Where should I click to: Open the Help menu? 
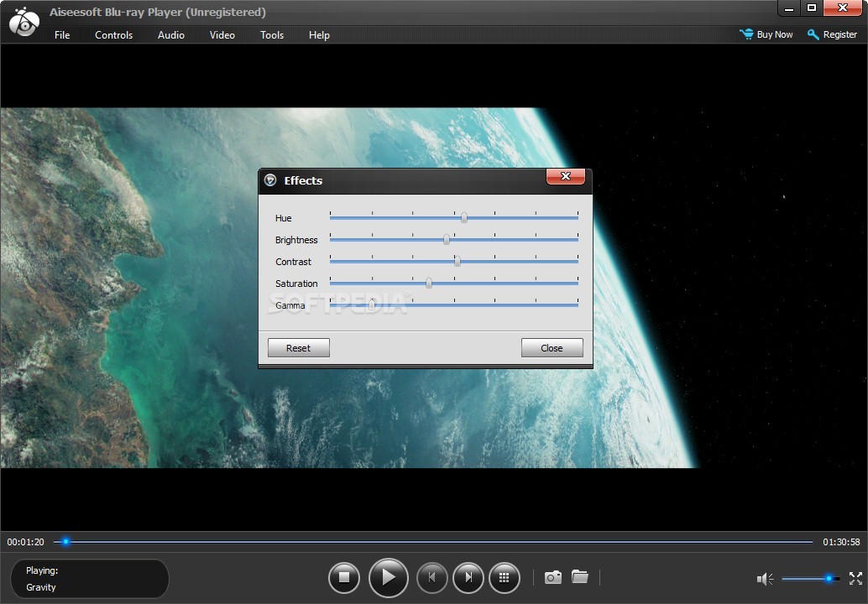pos(319,35)
